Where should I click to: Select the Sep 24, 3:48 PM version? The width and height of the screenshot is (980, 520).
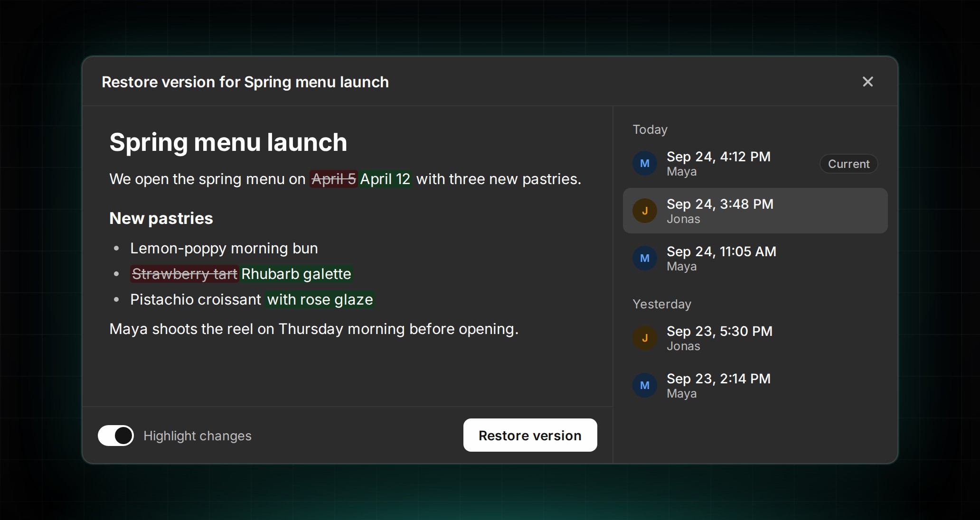click(755, 211)
